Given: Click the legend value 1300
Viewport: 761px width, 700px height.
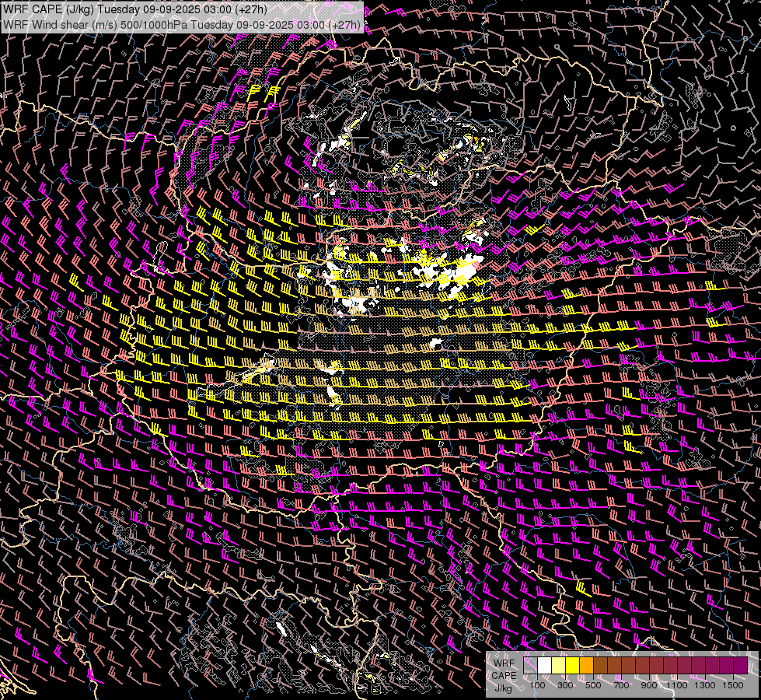Looking at the screenshot, I should 705,685.
